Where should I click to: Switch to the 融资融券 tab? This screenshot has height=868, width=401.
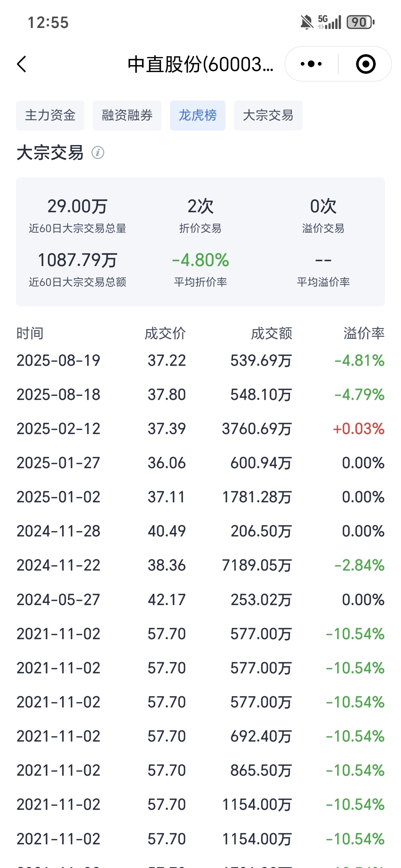[127, 115]
